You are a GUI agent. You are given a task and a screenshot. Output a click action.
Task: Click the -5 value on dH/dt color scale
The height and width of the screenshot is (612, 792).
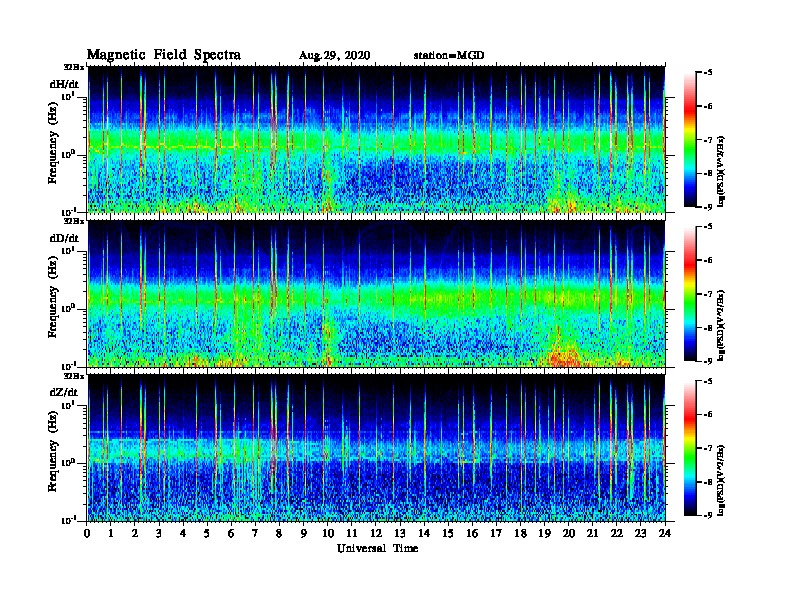708,73
